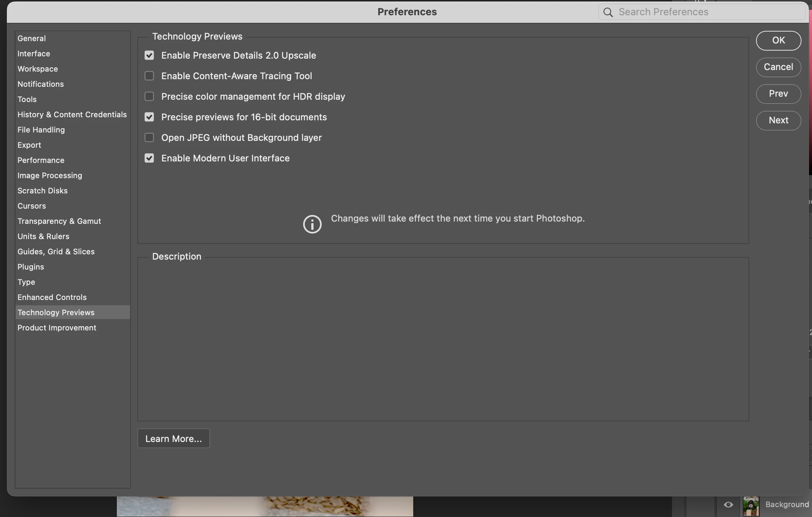Click the Preferences dialog title bar
This screenshot has height=517, width=812.
pos(407,12)
